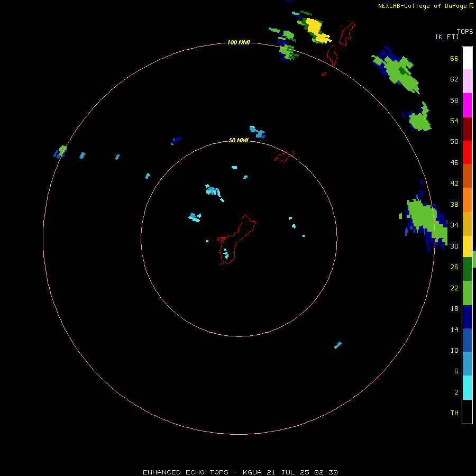
Task: Click the ENHANCED ECHO TOPS KGUA timestamp caption
Action: [240, 472]
